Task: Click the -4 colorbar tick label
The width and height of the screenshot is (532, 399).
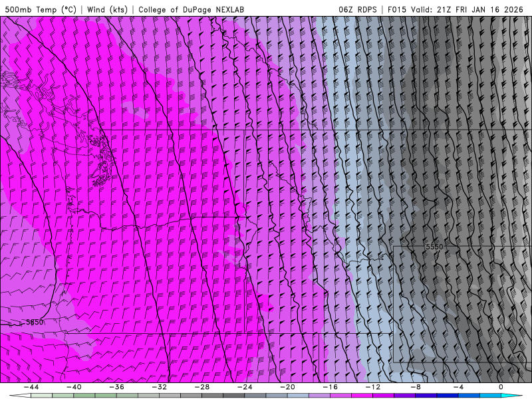Action: point(458,387)
